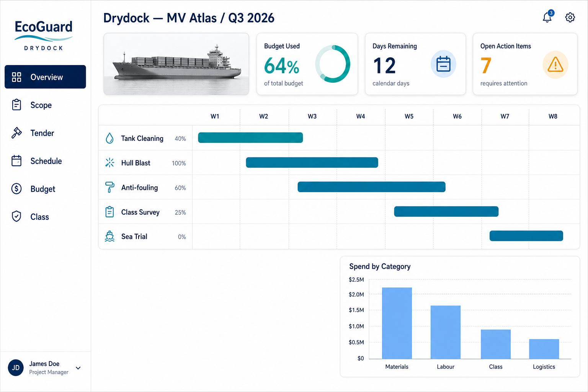Click the 0% Sea Trial progress value
588x392 pixels.
pos(182,237)
